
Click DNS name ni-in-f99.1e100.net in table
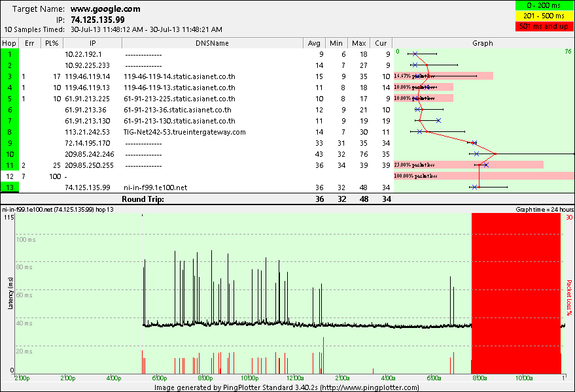(155, 188)
